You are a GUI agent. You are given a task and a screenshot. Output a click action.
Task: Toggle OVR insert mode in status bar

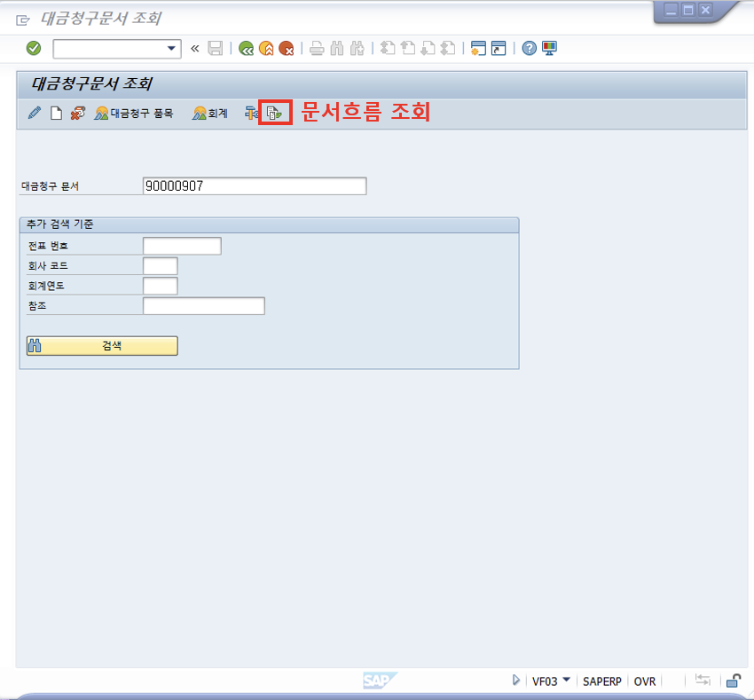[644, 681]
